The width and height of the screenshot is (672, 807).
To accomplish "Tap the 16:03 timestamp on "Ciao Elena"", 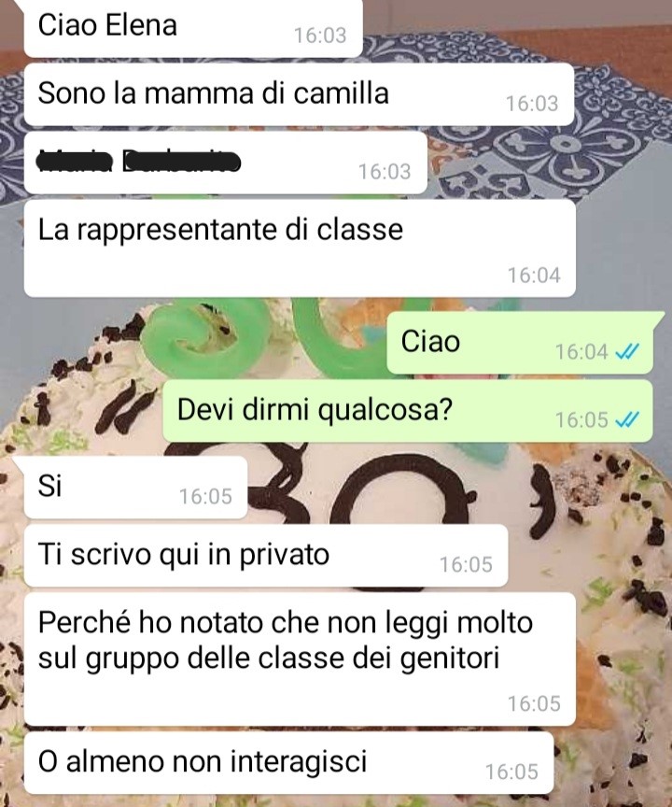I will point(320,35).
